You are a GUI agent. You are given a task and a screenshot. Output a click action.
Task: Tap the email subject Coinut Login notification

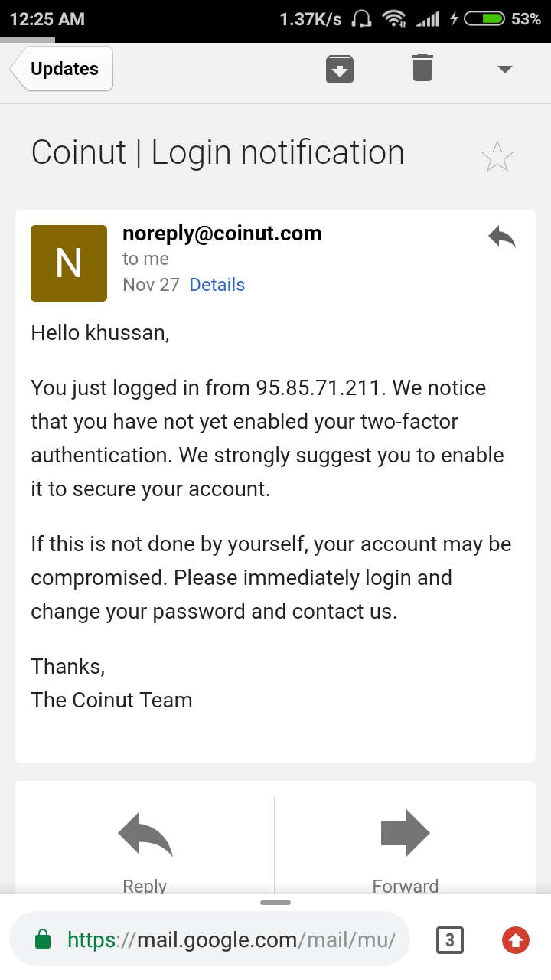tap(218, 152)
